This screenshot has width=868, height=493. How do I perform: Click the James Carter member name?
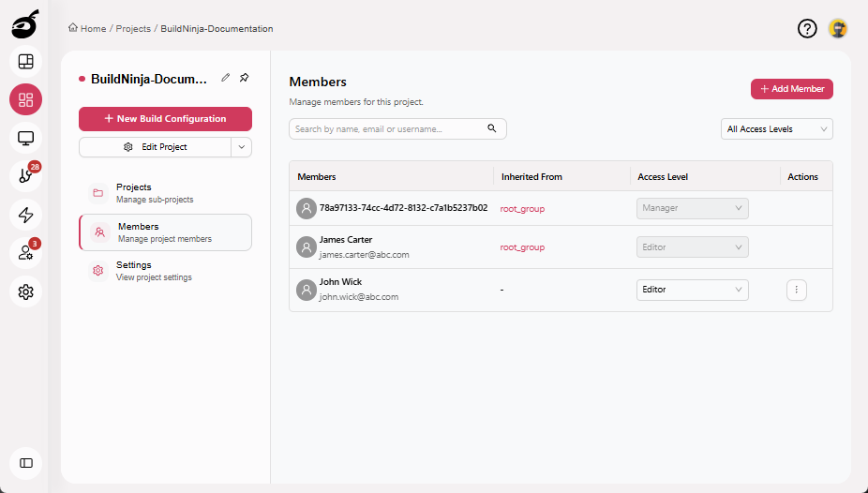346,240
